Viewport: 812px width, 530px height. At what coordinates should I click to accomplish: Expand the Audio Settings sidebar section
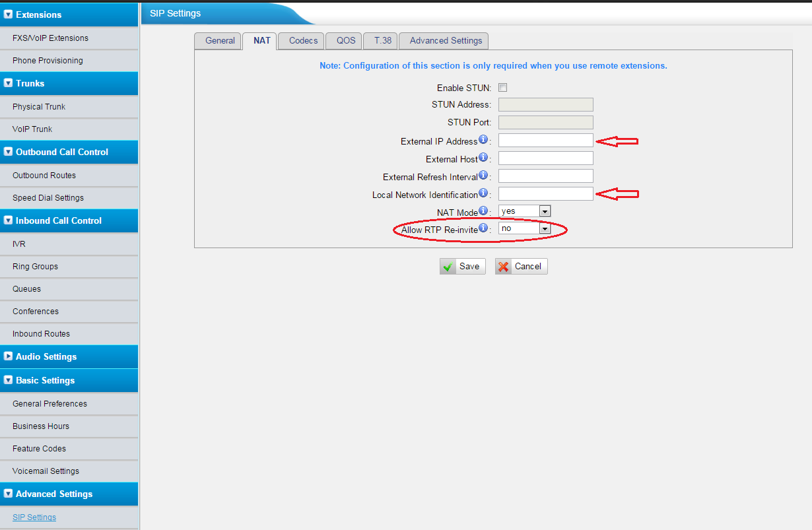(x=9, y=356)
